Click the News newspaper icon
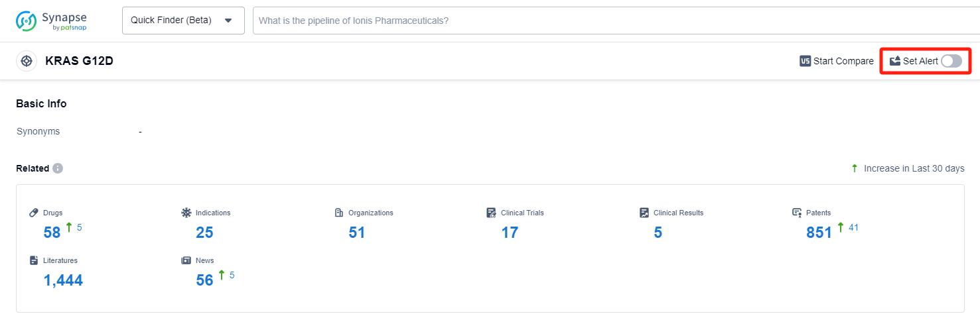This screenshot has width=980, height=320. [x=186, y=260]
